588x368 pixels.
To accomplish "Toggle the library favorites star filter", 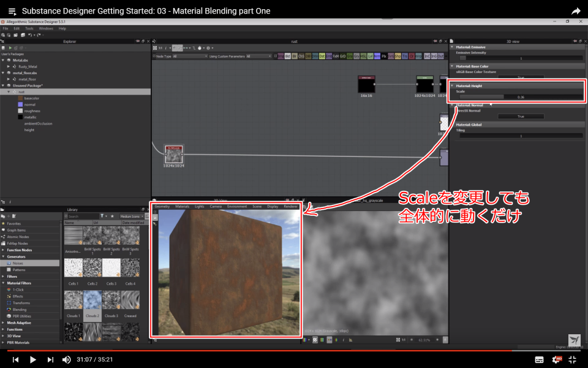I will point(112,217).
